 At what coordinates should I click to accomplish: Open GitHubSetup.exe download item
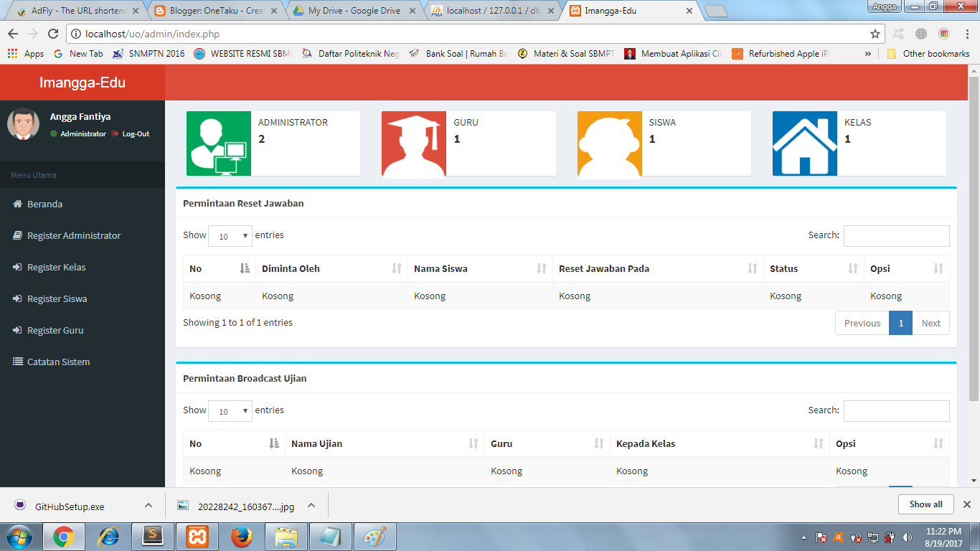70,506
